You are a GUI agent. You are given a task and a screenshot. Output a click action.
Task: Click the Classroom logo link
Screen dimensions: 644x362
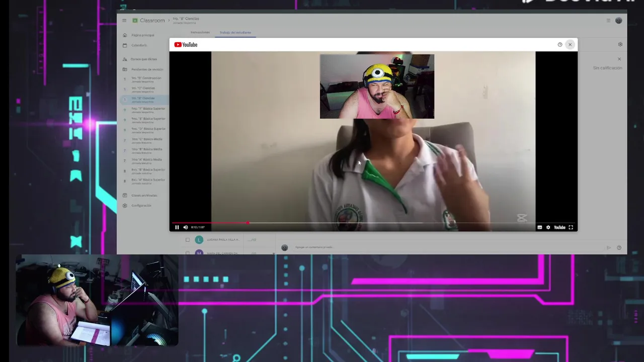[x=148, y=21]
